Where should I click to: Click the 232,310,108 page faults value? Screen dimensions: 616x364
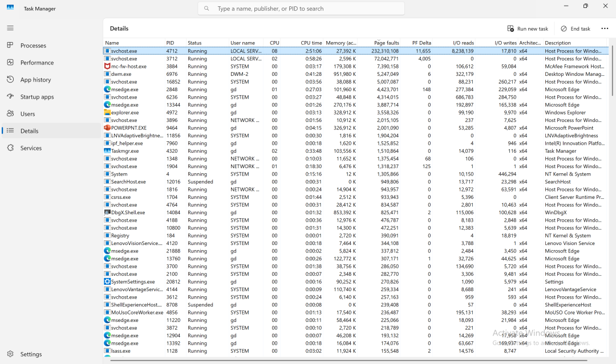385,51
